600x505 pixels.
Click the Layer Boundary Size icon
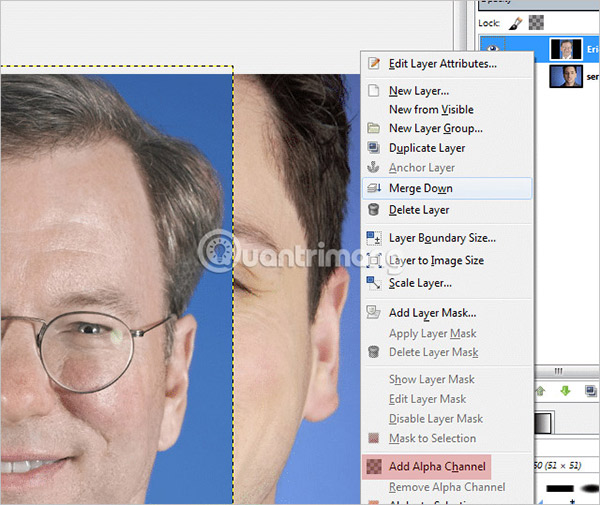pos(374,238)
